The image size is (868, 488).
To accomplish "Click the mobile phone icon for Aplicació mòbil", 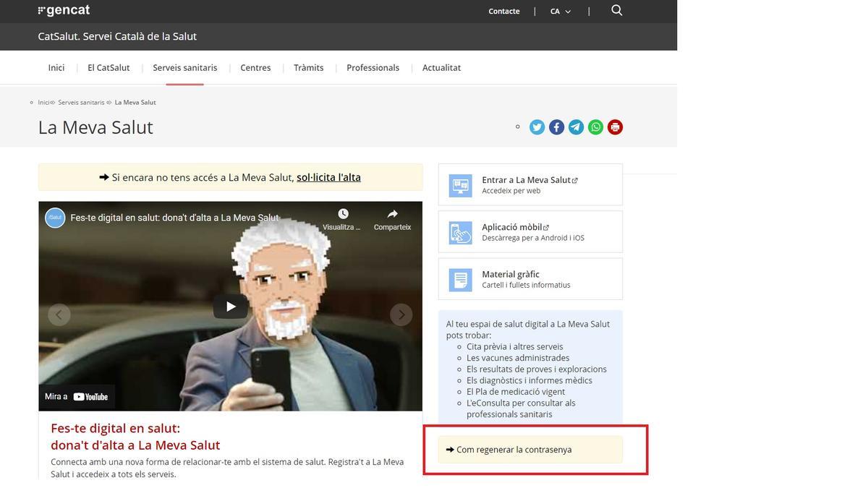I will [459, 231].
